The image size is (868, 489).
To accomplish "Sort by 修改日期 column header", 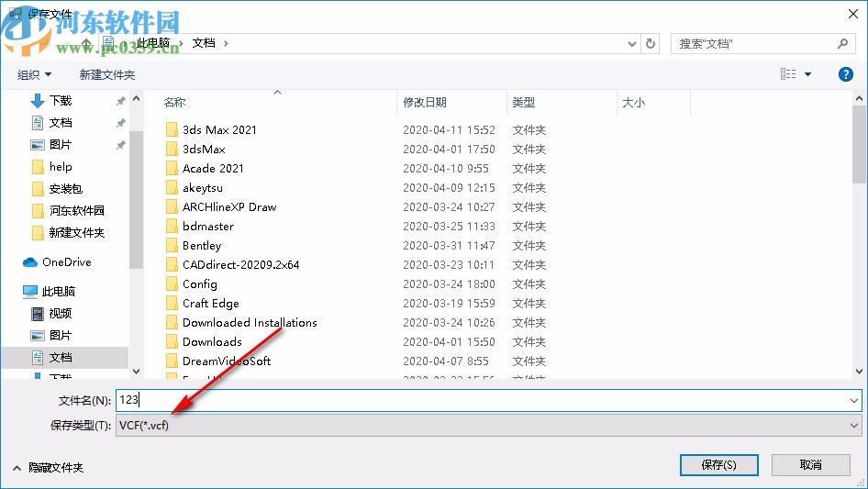I will [x=425, y=103].
